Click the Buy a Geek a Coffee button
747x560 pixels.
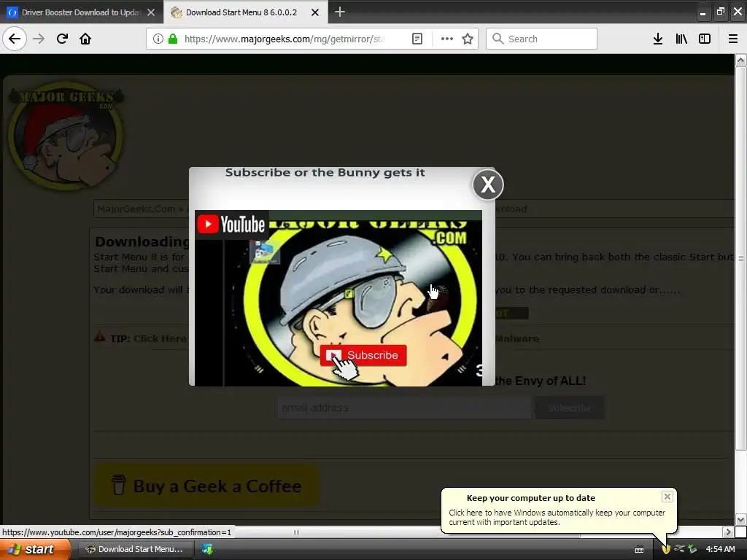click(x=206, y=486)
